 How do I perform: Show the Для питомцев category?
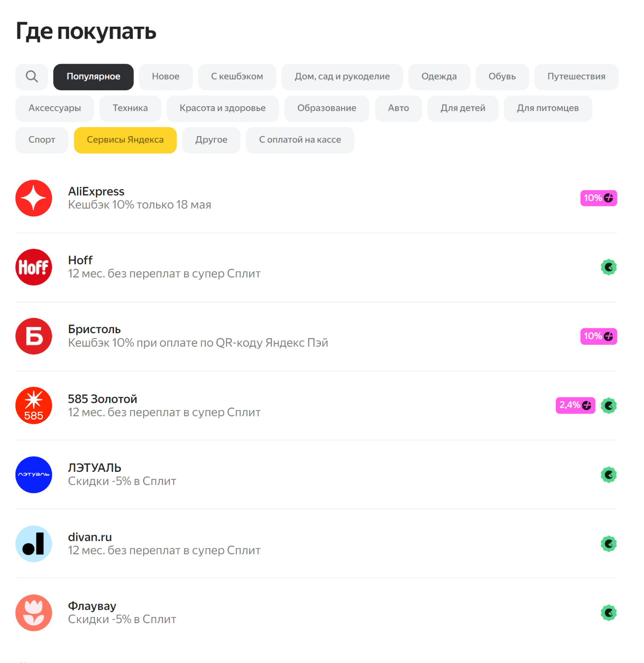coord(547,109)
